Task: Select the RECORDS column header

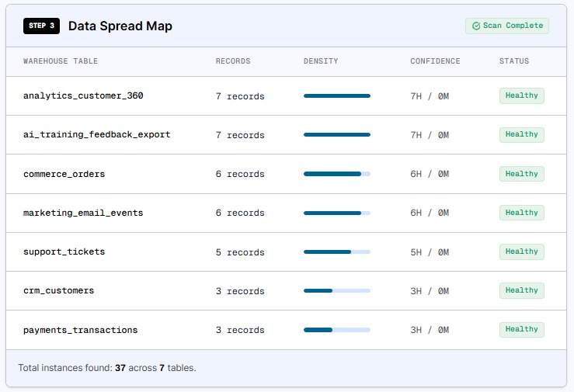Action: click(233, 61)
